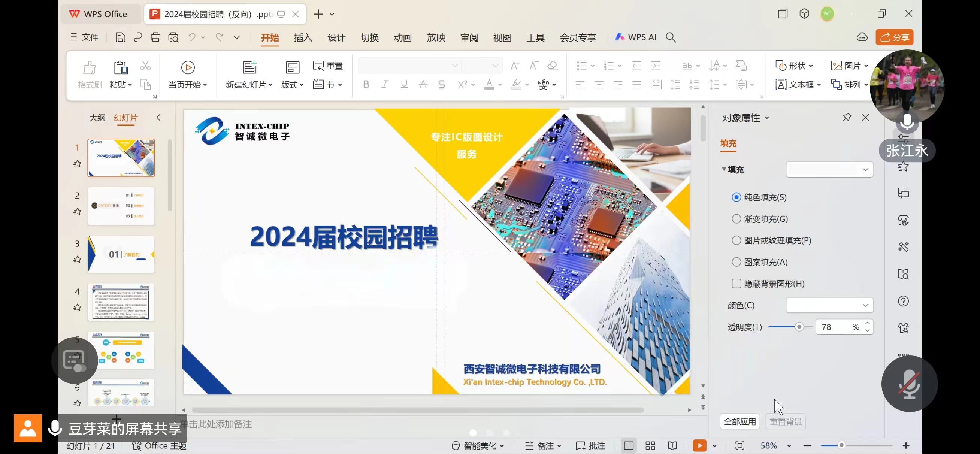Screen dimensions: 980x454
Task: Open the File (文件) menu
Action: pos(85,37)
